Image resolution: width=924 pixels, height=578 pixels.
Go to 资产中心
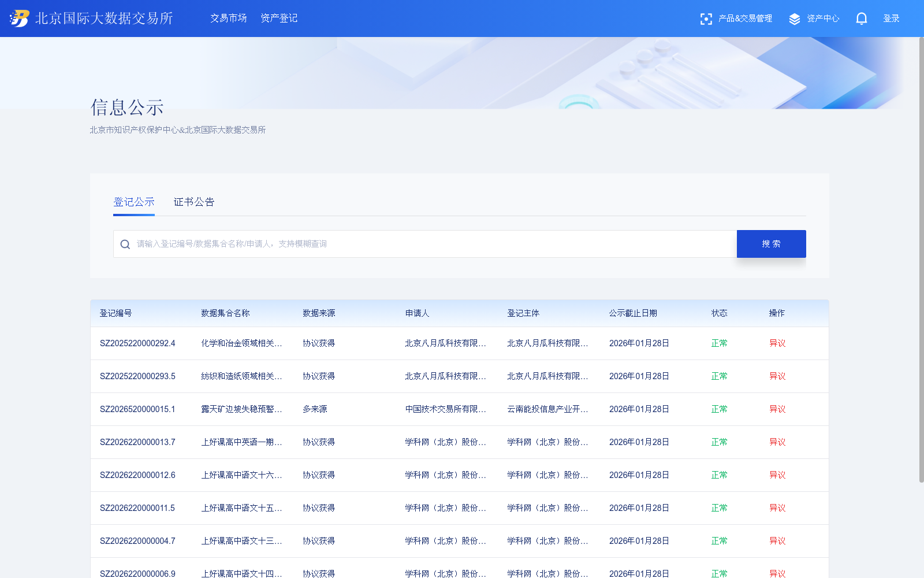click(x=823, y=18)
